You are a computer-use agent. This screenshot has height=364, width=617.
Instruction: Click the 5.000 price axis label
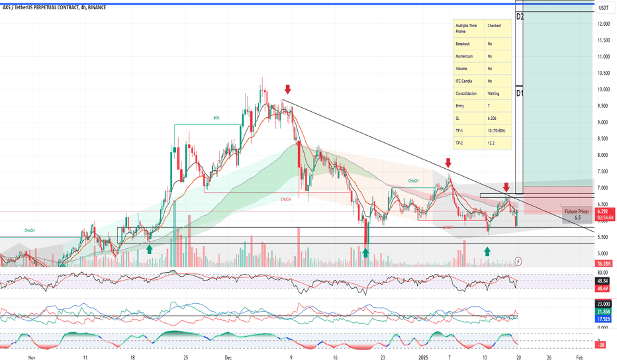coord(604,254)
